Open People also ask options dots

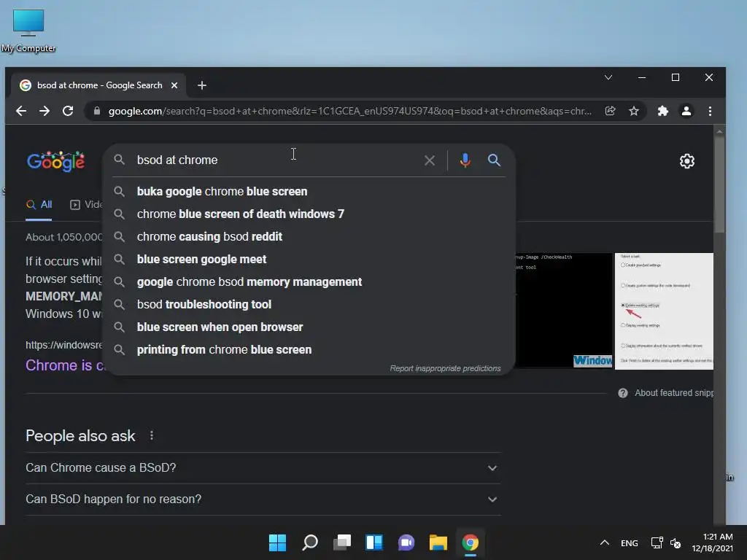point(152,436)
